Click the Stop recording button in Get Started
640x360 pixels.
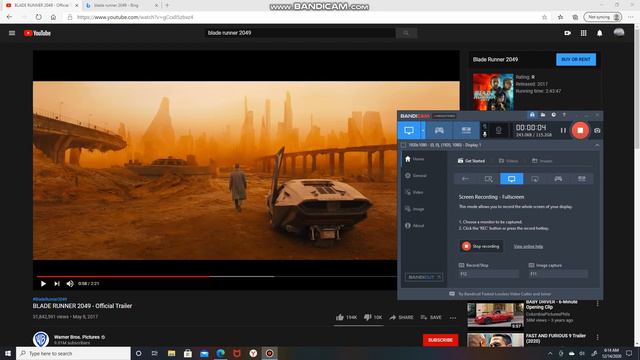tap(481, 246)
